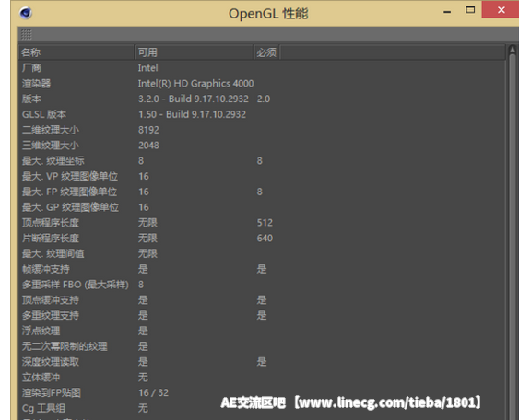Select the 立体缓冲 row label

coord(41,378)
